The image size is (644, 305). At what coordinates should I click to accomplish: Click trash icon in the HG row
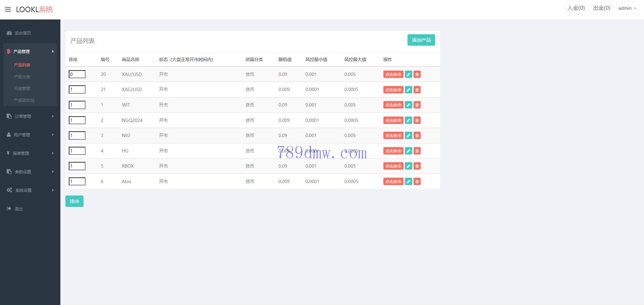click(417, 151)
